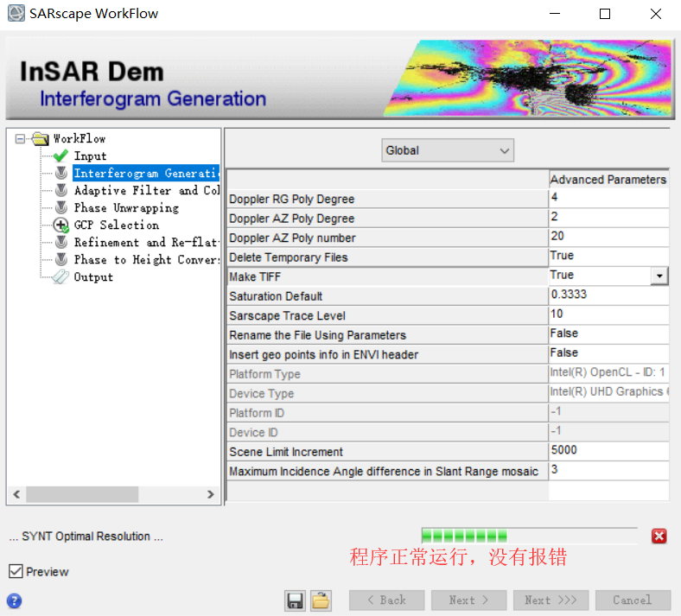Click the Platform ID parameter label

point(257,413)
